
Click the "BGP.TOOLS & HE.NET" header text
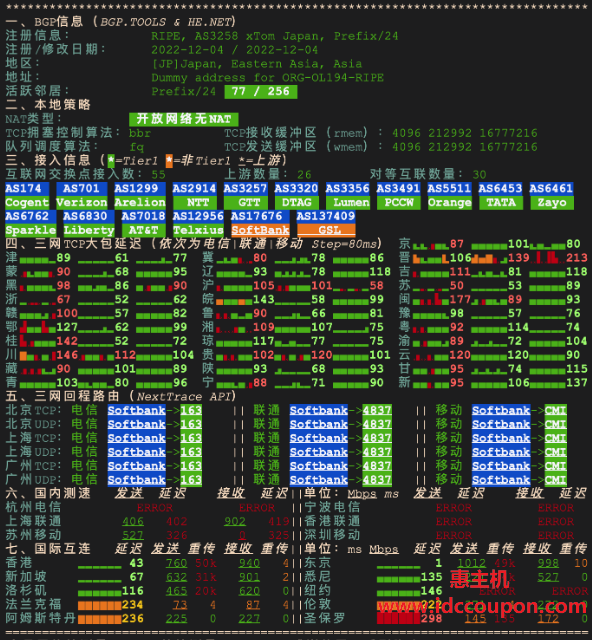pos(165,22)
